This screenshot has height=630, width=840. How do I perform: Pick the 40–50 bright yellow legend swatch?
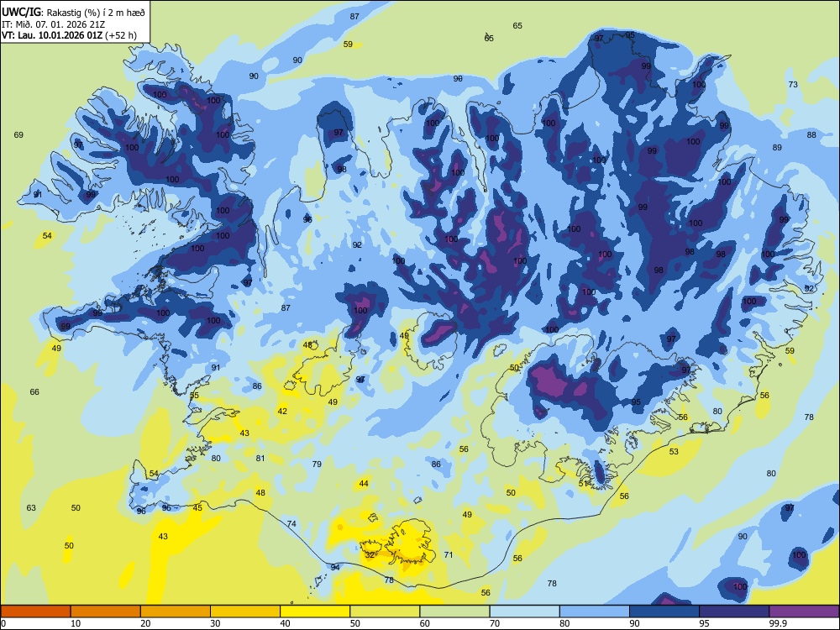coord(315,612)
